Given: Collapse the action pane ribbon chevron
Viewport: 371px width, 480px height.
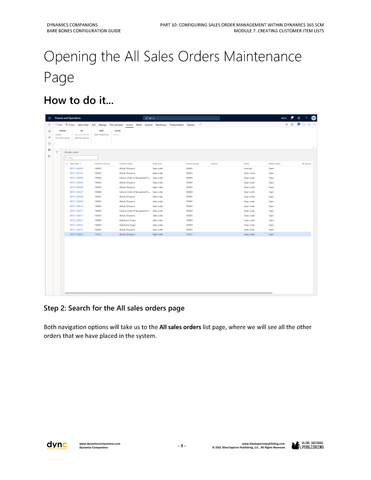Looking at the screenshot, I should click(313, 147).
